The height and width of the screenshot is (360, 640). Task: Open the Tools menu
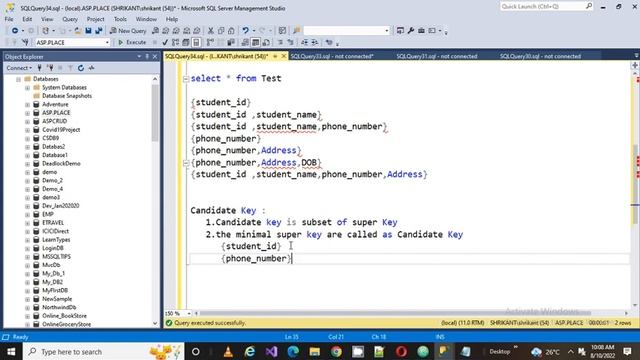[120, 19]
